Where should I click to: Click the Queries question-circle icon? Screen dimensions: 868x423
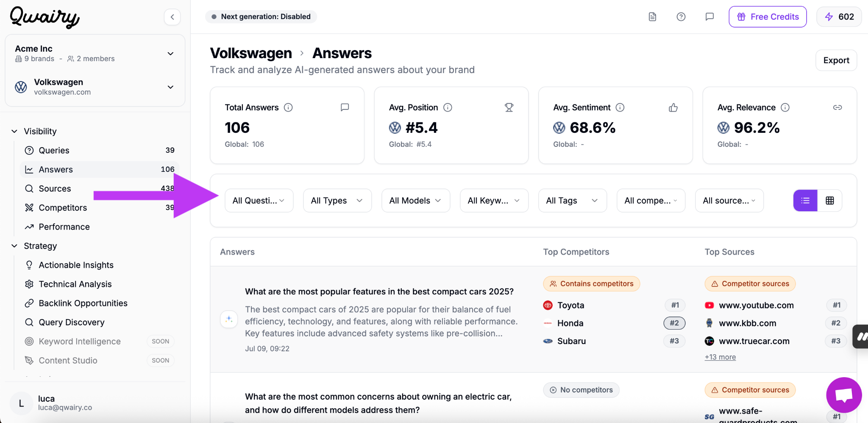29,151
